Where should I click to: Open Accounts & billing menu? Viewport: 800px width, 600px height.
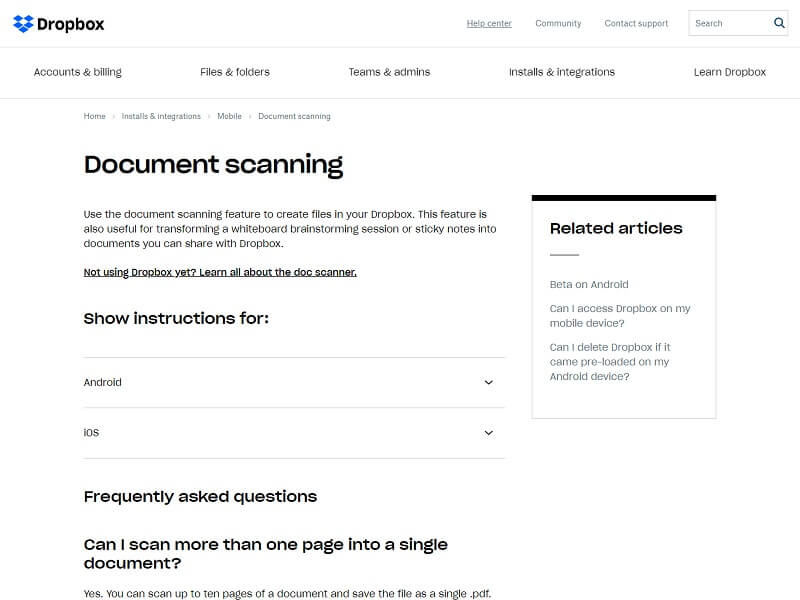coord(78,72)
